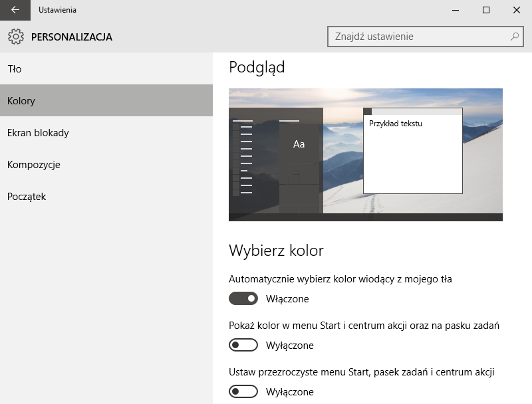The height and width of the screenshot is (404, 532).
Task: Click the preview's dark taskbar strip
Action: coord(365,217)
